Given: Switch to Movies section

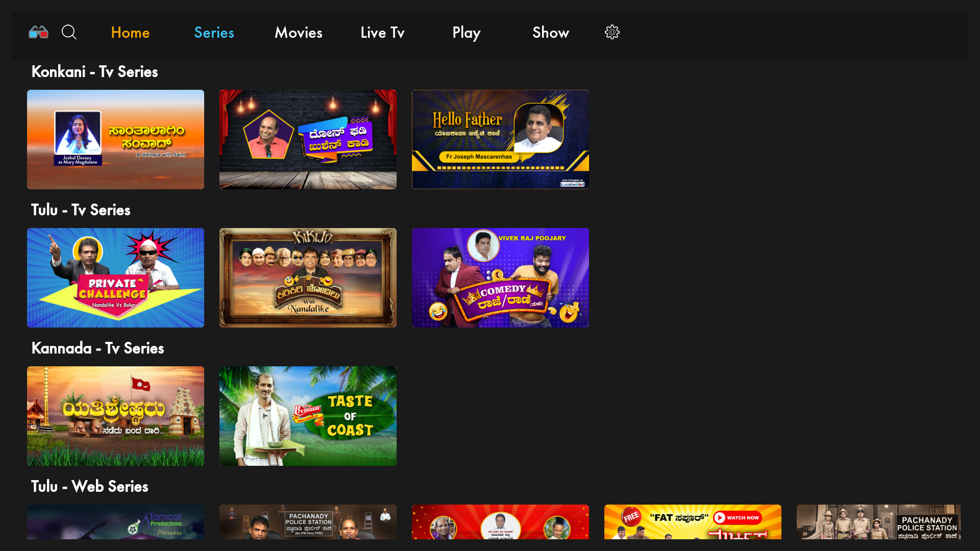Looking at the screenshot, I should click(299, 33).
